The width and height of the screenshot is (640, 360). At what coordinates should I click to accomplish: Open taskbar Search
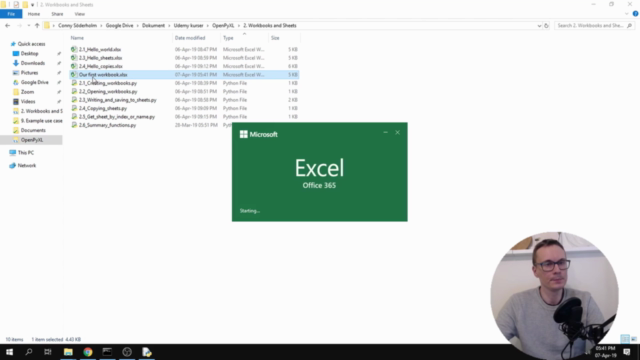point(29,352)
